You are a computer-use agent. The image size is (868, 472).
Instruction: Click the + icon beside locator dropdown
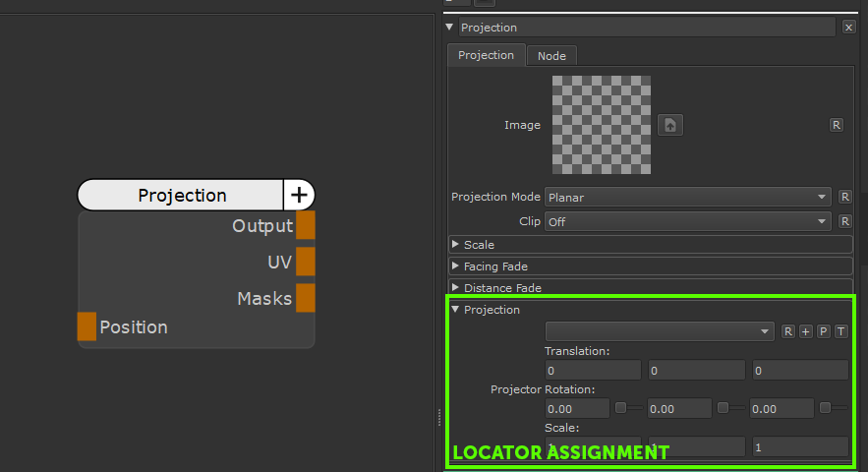click(x=805, y=331)
